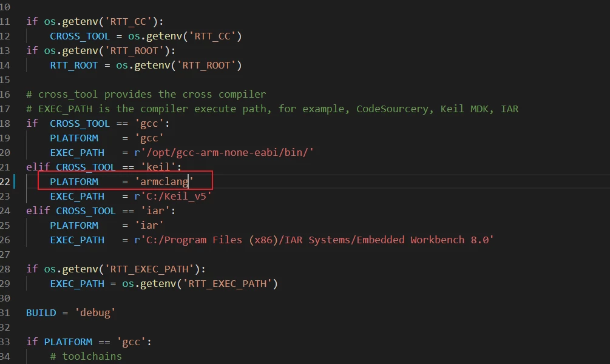Click 'IAR' at the end of comment line 17
Image resolution: width=610 pixels, height=364 pixels.
click(x=510, y=109)
